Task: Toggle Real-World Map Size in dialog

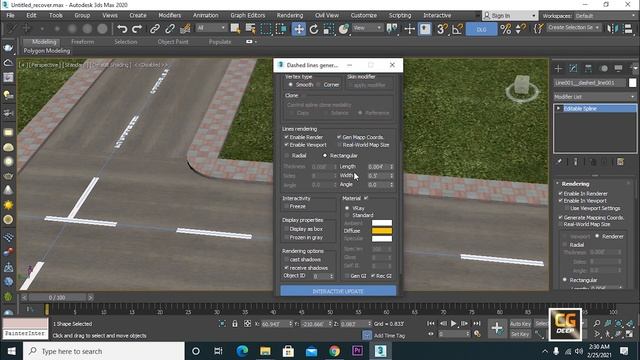Action: 339,145
